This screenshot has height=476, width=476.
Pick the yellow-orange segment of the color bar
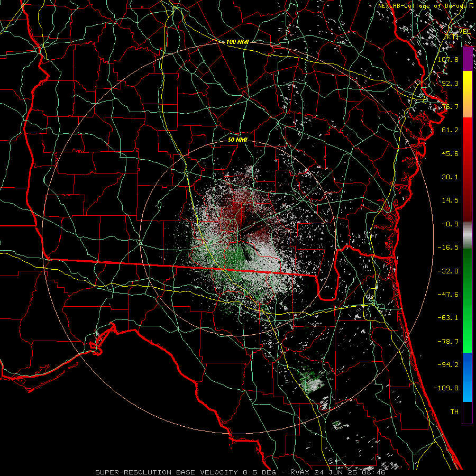[467, 94]
